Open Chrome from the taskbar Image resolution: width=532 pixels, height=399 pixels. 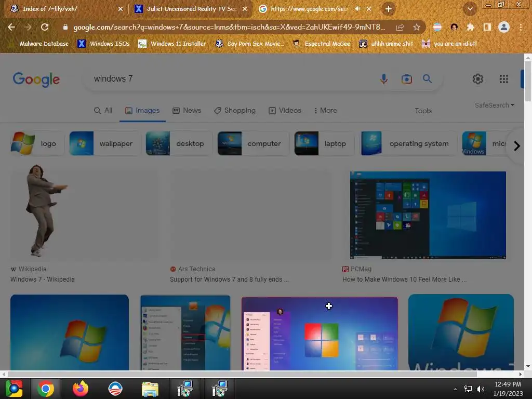[x=46, y=389]
